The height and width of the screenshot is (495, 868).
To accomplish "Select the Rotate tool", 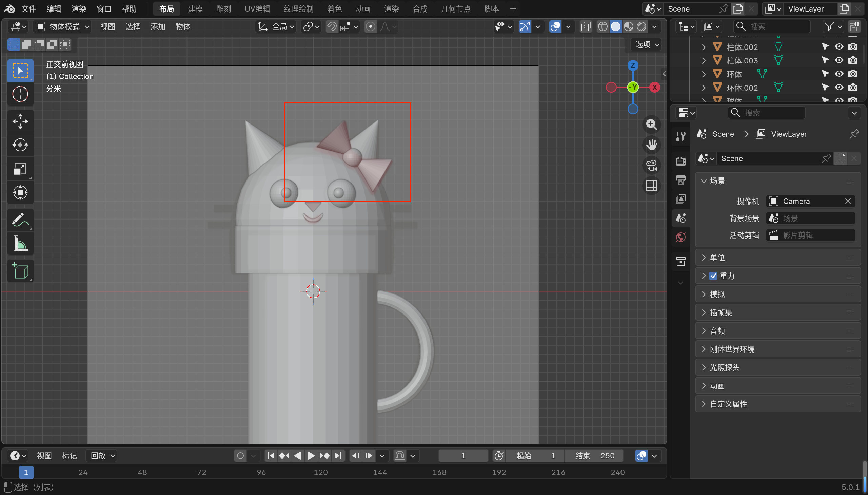I will point(20,145).
